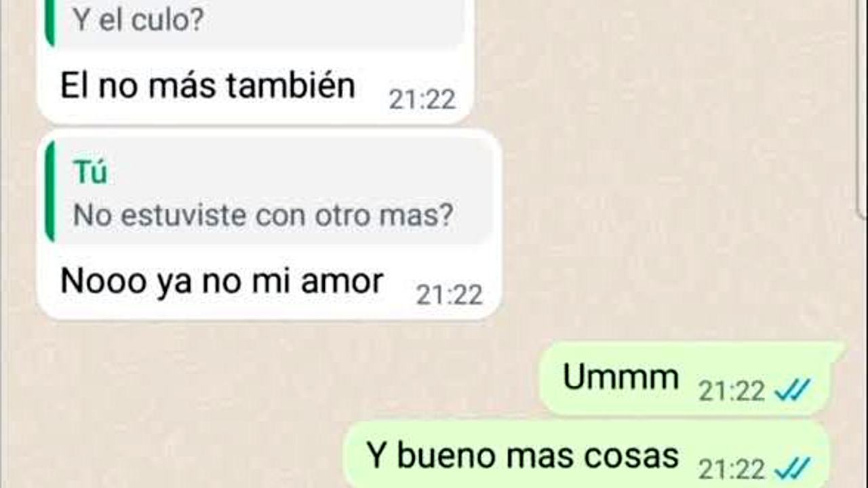Screen dimensions: 868x488
Task: Click the 21:22 timestamp on "El no más también"
Action: 422,100
